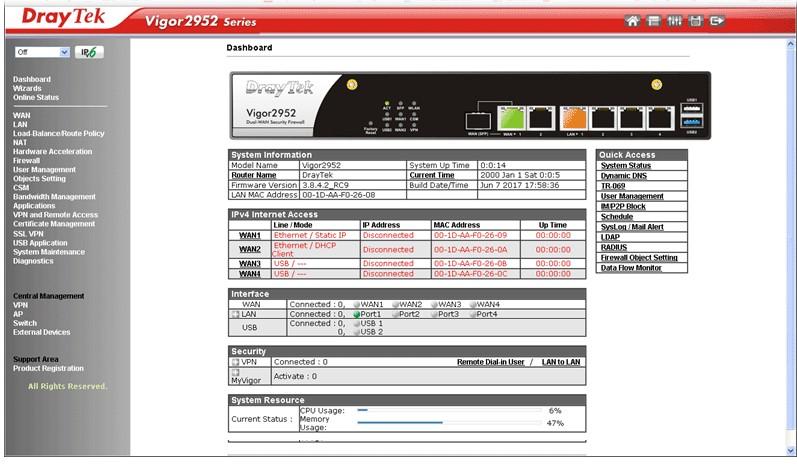
Task: Click the DrayTek logo
Action: tap(64, 18)
